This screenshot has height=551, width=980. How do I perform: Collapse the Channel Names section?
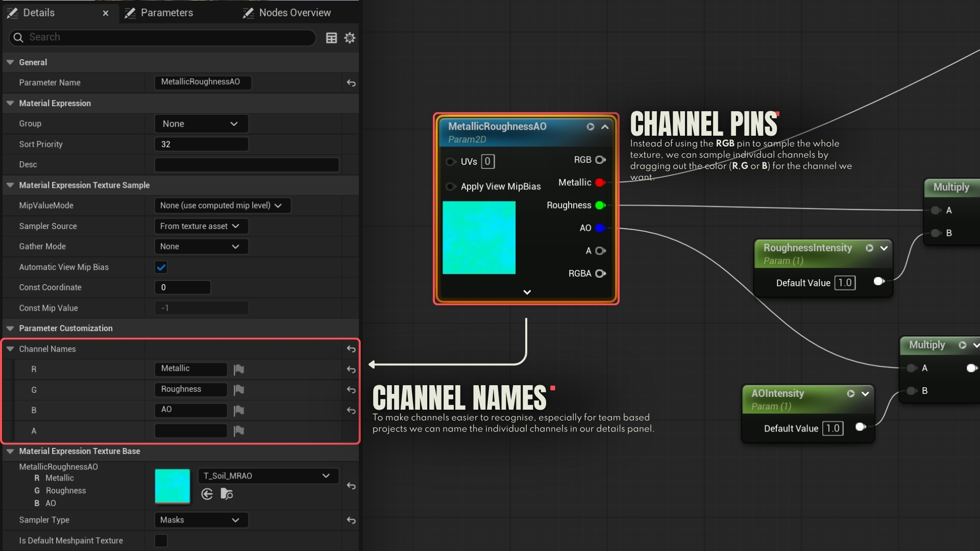pyautogui.click(x=10, y=349)
